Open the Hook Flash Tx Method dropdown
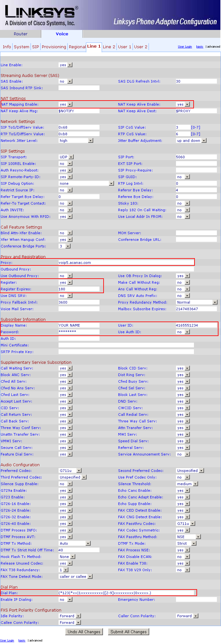Viewport: 221px width, 644px height. tap(67, 557)
